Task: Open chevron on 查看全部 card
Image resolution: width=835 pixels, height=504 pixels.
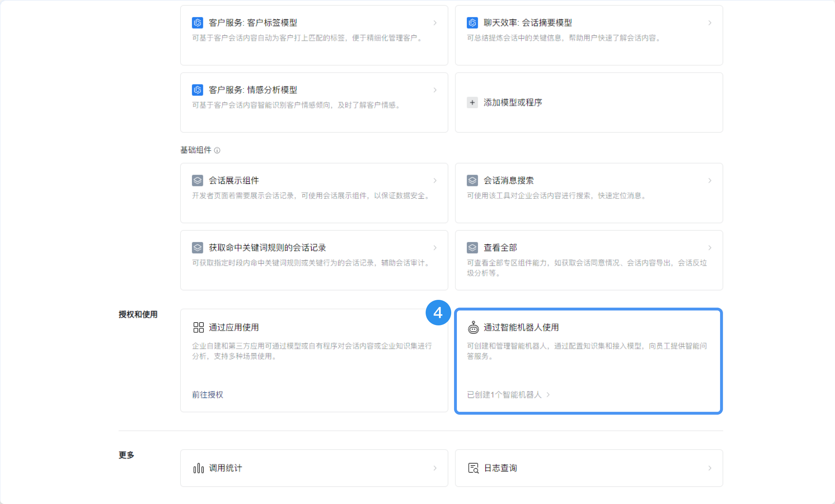Action: click(x=710, y=248)
